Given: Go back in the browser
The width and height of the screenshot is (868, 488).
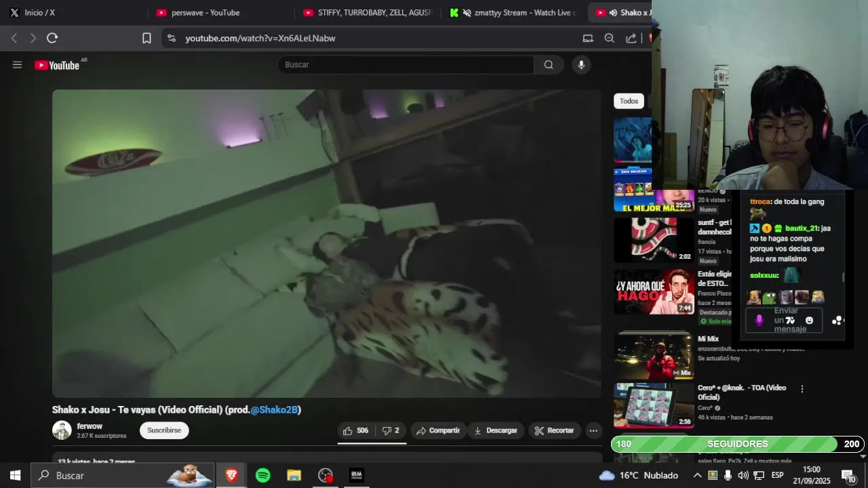Looking at the screenshot, I should click(14, 38).
